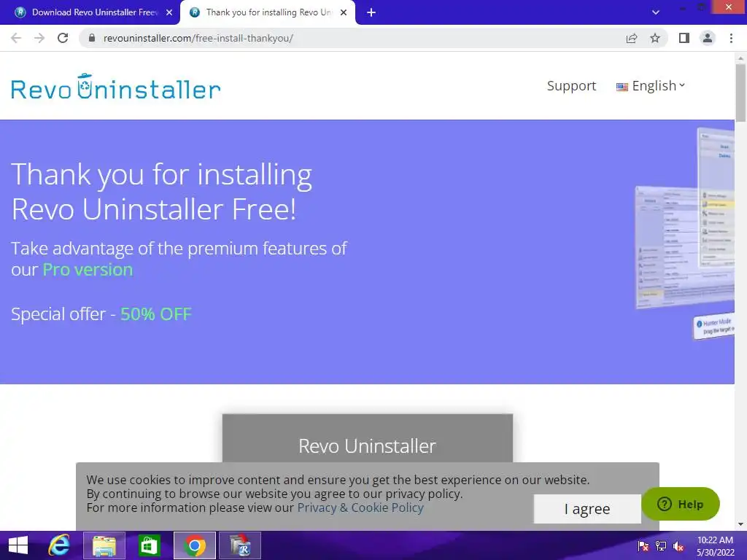Click the 50% OFF offer link
This screenshot has width=747, height=560.
point(156,314)
